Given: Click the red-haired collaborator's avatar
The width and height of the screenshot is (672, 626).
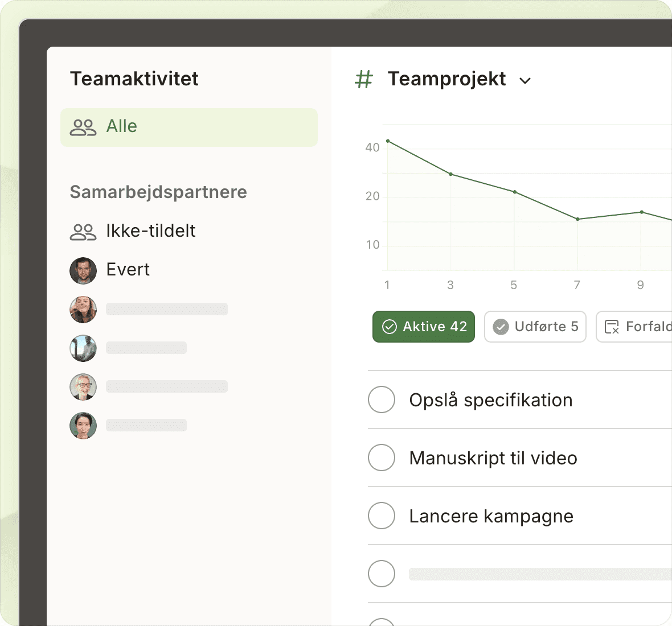Looking at the screenshot, I should [83, 310].
